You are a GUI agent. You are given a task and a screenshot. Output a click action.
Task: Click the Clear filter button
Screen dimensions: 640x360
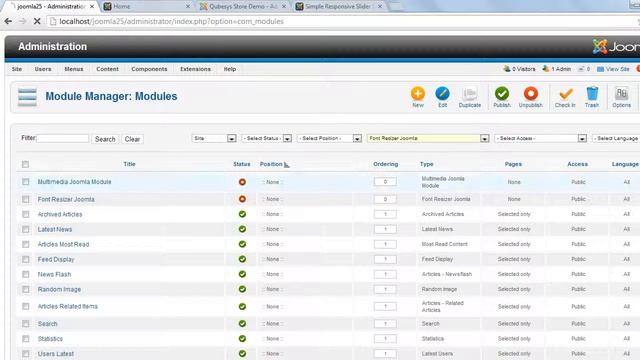click(x=132, y=139)
